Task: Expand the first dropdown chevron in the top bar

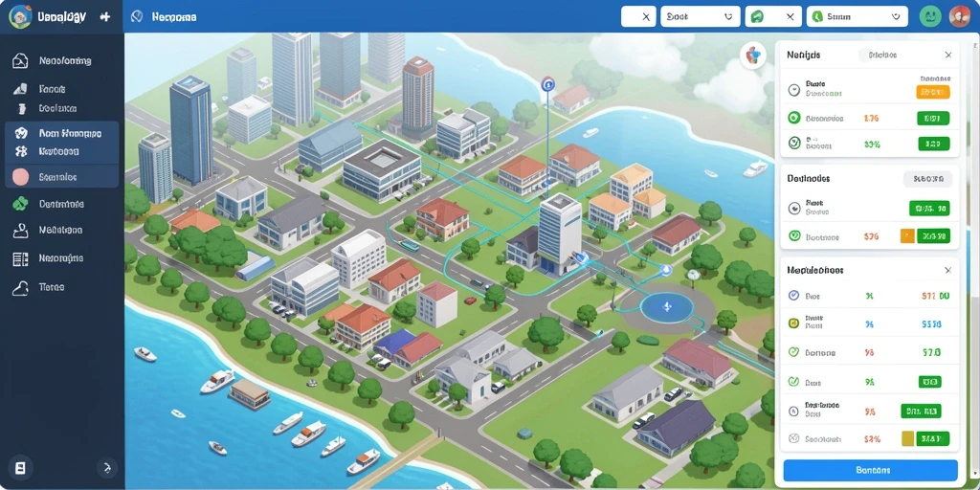Action: 727,17
